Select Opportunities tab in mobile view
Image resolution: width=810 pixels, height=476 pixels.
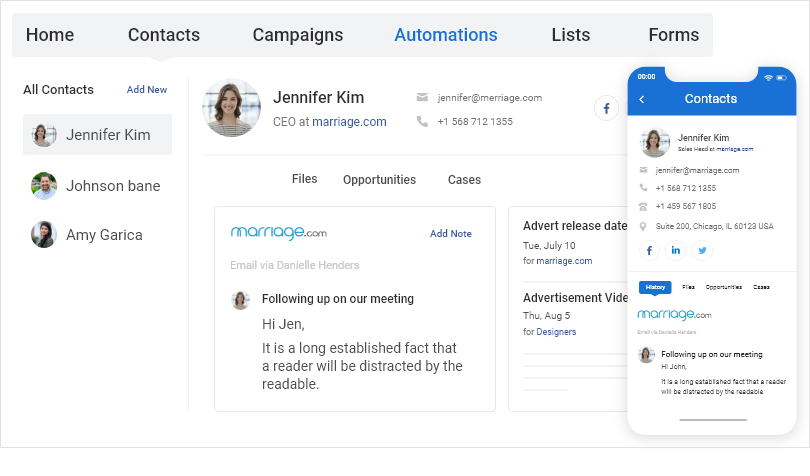pyautogui.click(x=723, y=287)
